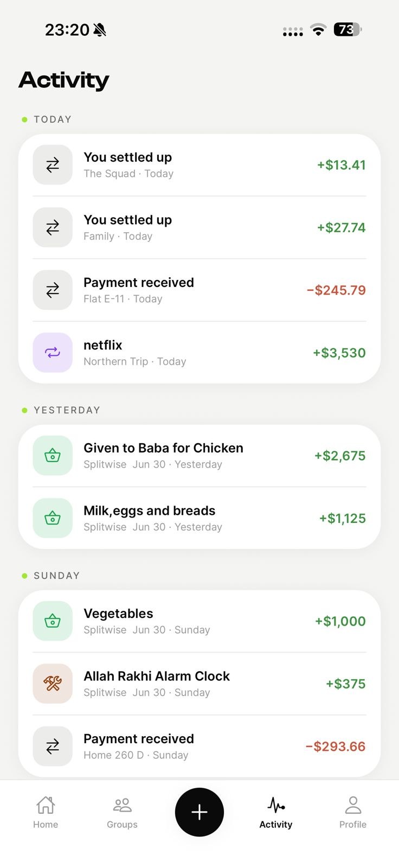This screenshot has height=868, width=399.
Task: Open the netflix Northern Trip transaction
Action: tap(200, 353)
